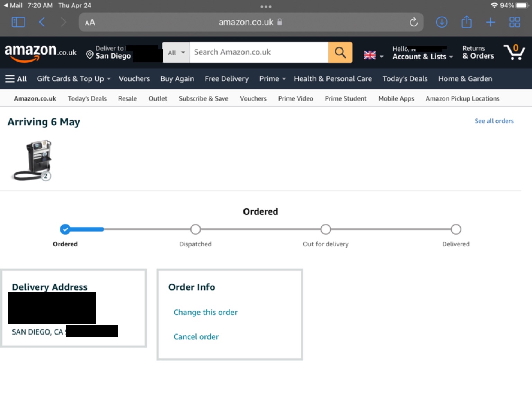The width and height of the screenshot is (532, 399).
Task: Reload the page with the refresh icon
Action: (414, 22)
